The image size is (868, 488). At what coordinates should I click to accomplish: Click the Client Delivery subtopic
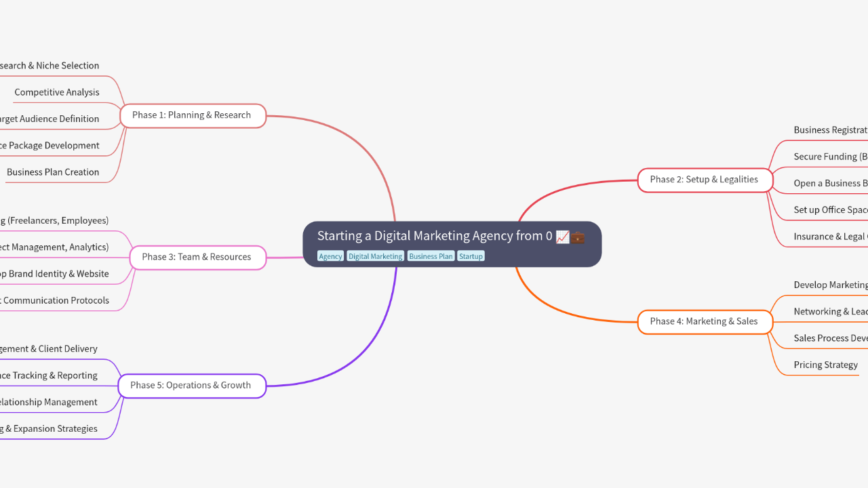tap(49, 349)
